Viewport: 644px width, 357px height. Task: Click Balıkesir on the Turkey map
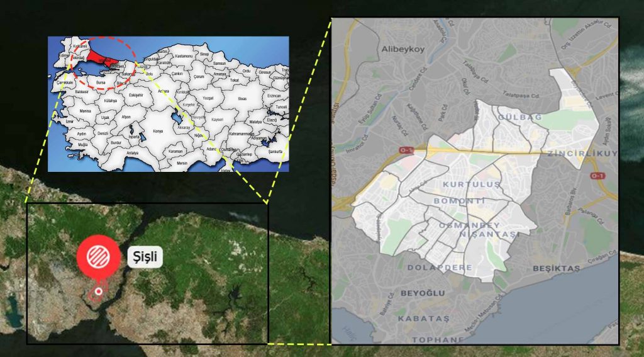[x=82, y=92]
